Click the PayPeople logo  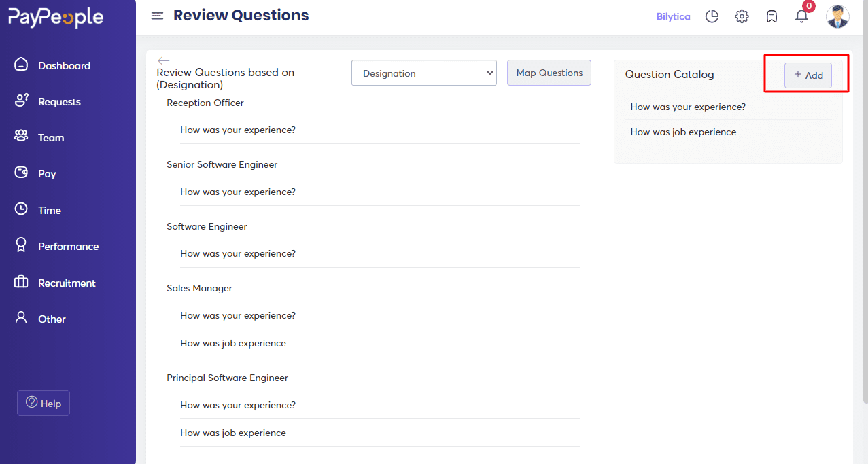tap(56, 18)
